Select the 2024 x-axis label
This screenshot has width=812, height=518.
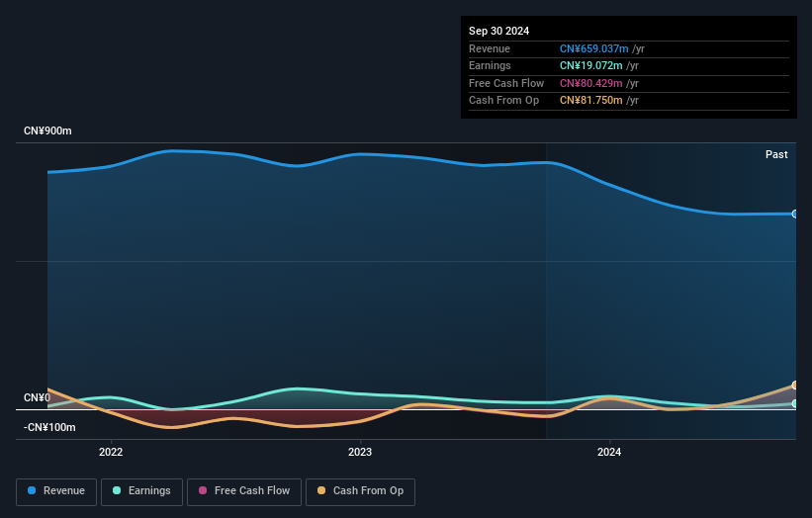[x=609, y=452]
